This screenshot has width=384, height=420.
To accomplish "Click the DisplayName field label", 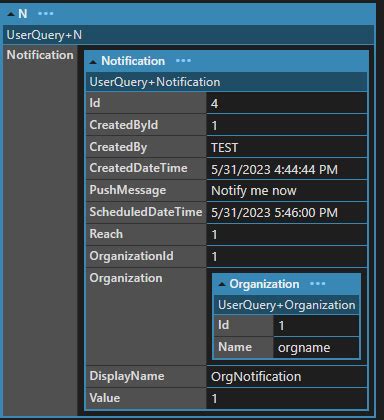I will coord(127,376).
